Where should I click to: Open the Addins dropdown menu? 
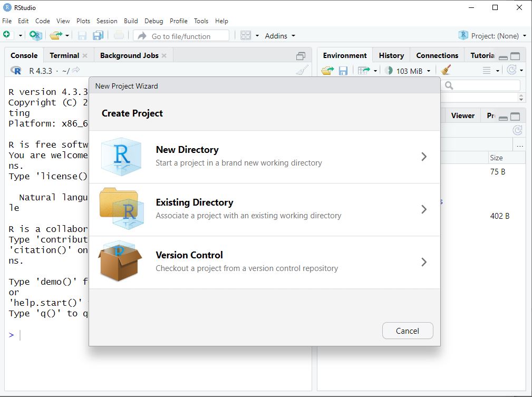pyautogui.click(x=280, y=36)
